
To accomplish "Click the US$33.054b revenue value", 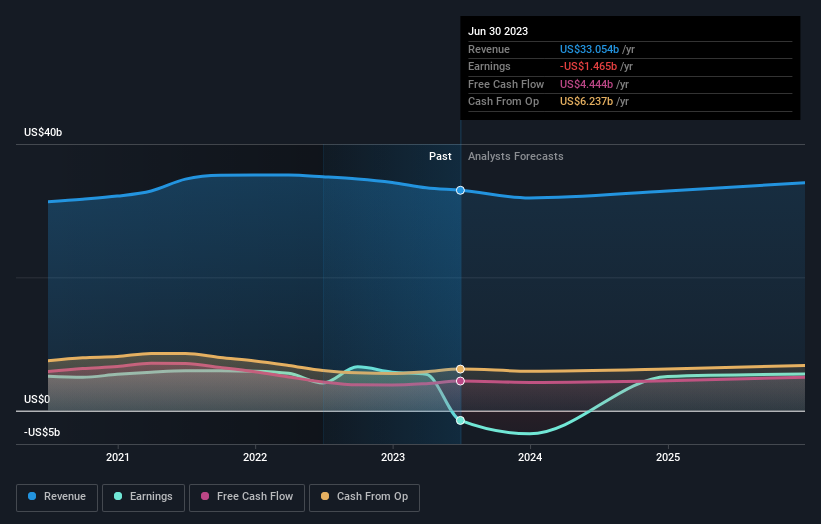I will coord(589,49).
